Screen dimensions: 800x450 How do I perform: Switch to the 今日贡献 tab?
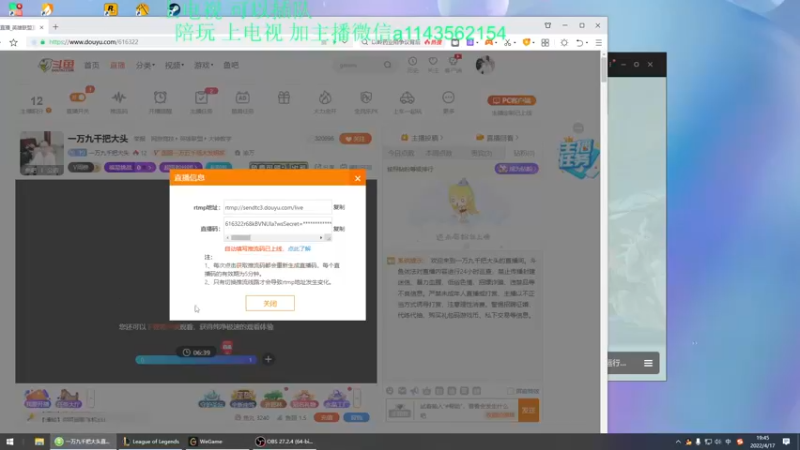click(401, 153)
